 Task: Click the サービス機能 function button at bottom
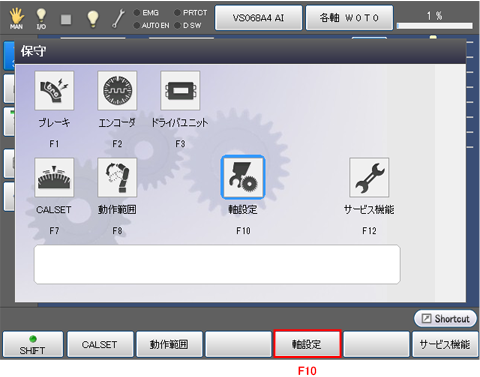[445, 344]
